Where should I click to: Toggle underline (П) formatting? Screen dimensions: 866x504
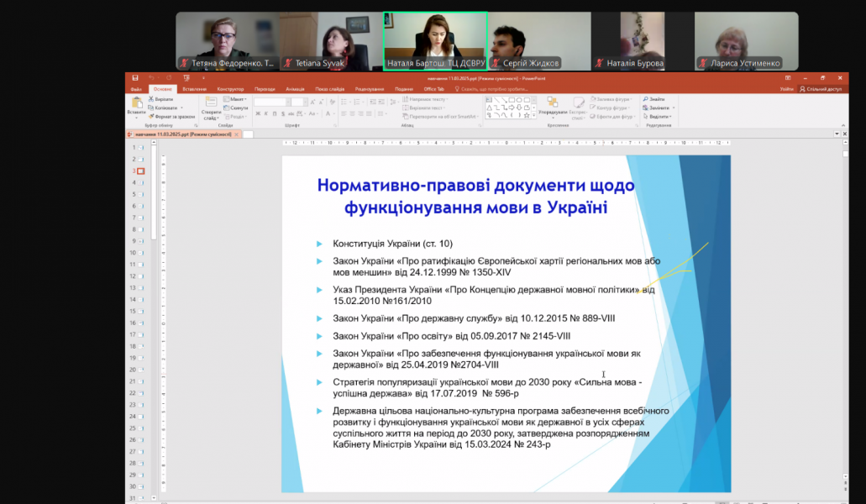(x=275, y=115)
